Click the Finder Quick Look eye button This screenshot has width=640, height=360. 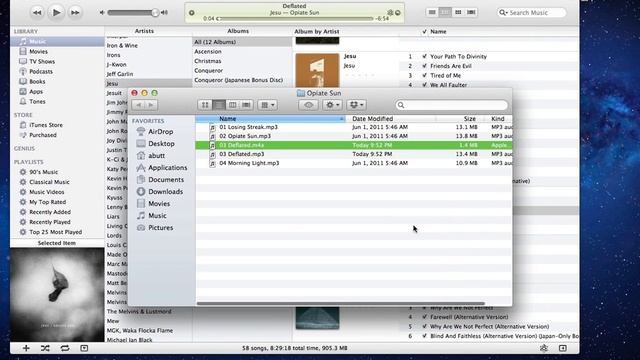click(308, 105)
